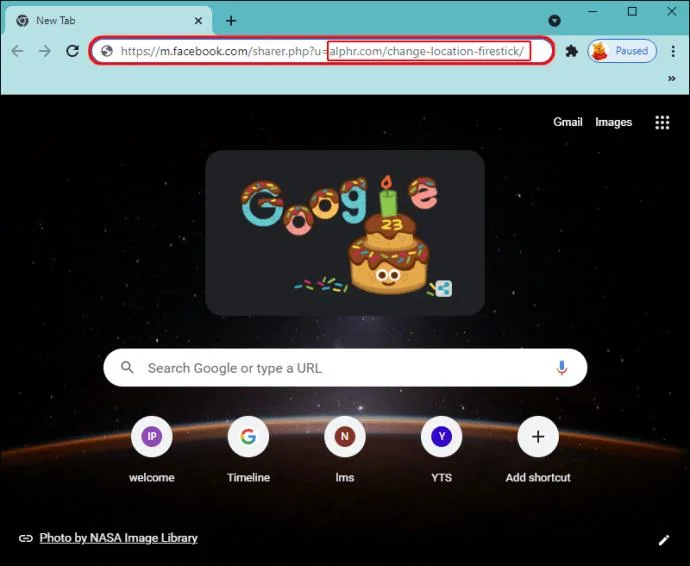
Task: Click the Google birthday doodle
Action: 345,233
